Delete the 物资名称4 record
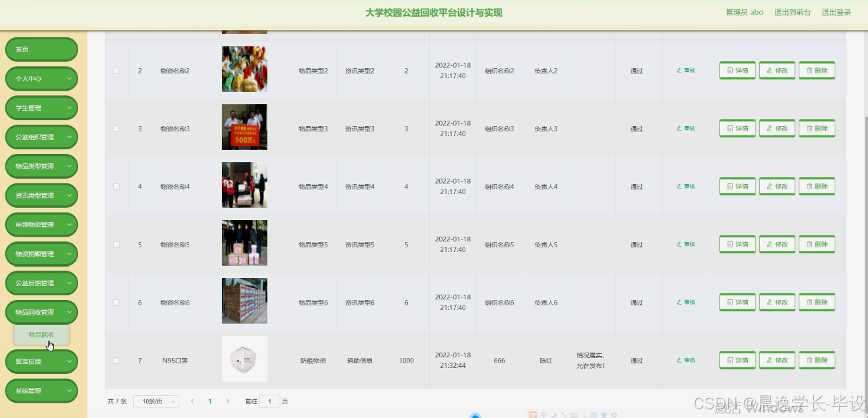Viewport: 868px width, 418px height. pyautogui.click(x=817, y=187)
